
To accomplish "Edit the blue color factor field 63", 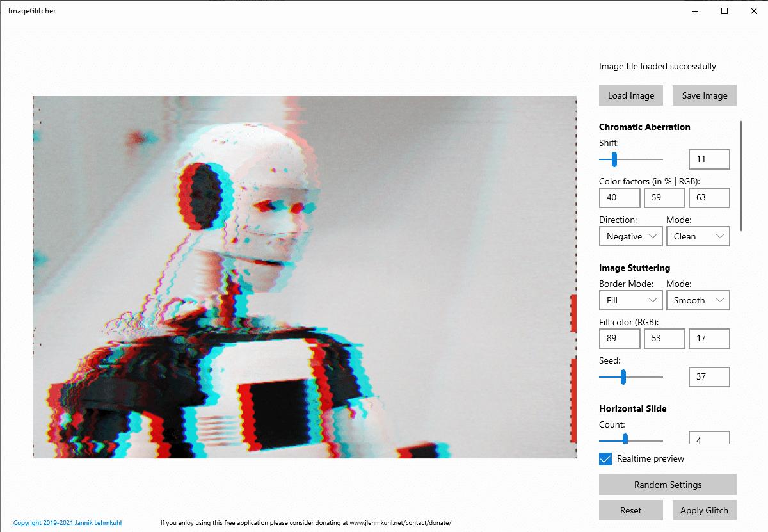I will click(x=709, y=197).
